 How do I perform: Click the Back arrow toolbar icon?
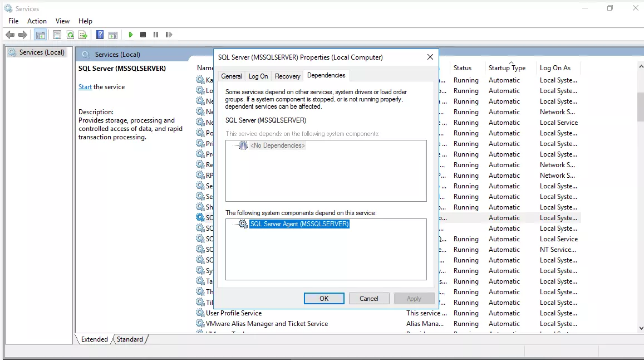pos(10,35)
